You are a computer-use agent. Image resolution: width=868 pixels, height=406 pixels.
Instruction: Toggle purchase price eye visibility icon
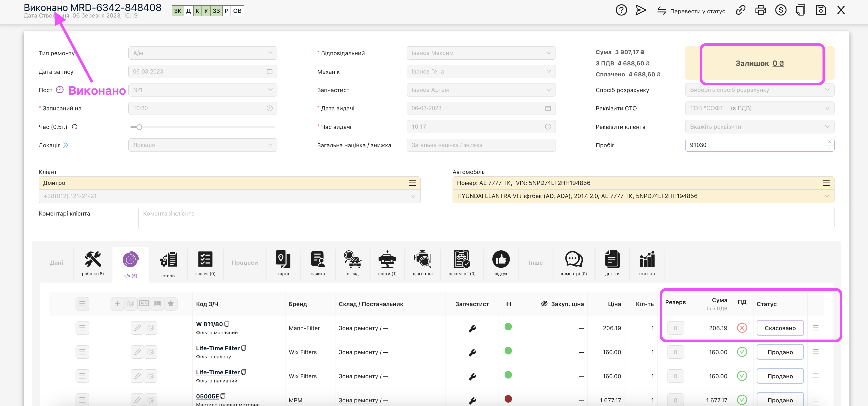(544, 304)
